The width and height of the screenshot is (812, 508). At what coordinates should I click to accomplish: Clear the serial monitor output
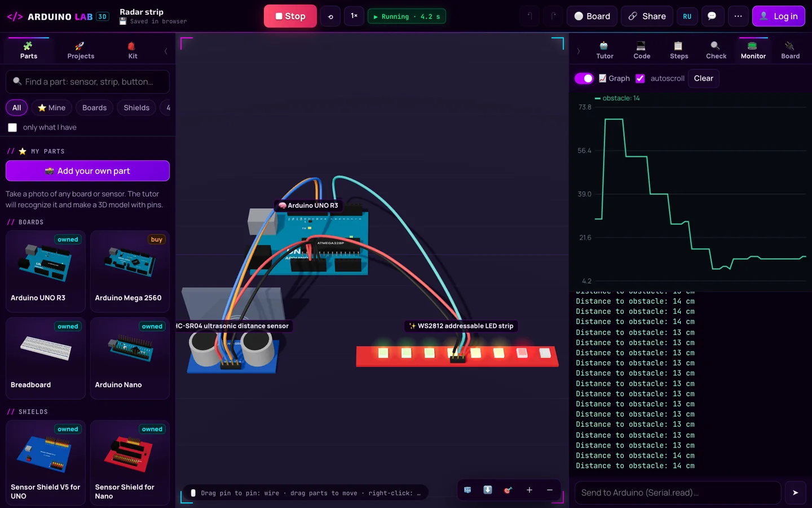703,78
